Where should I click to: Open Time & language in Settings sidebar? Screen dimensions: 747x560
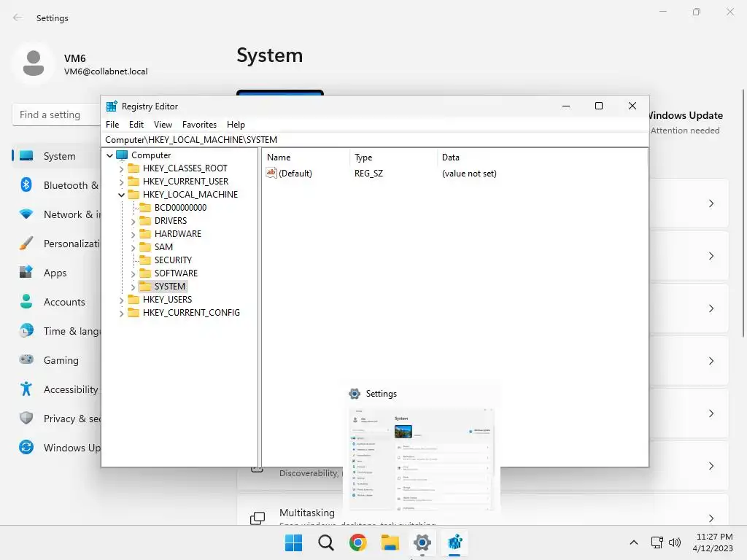point(56,331)
